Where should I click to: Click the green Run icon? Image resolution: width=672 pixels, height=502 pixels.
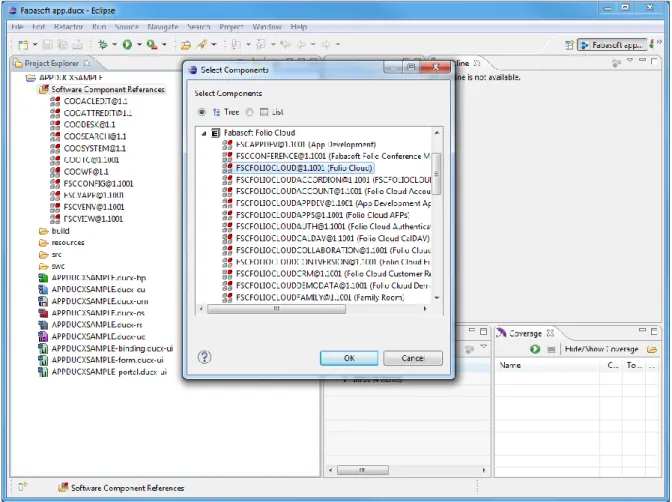point(127,44)
